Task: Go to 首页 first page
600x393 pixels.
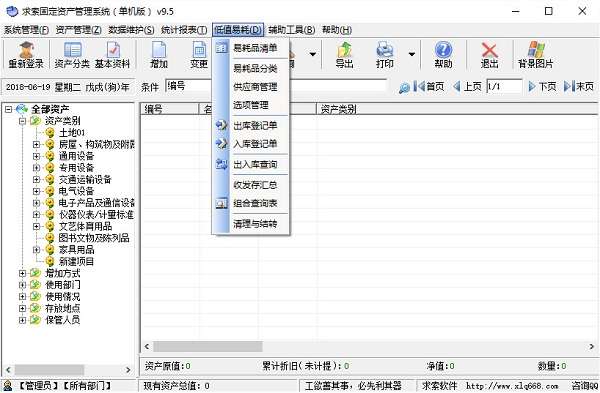Action: coord(429,87)
